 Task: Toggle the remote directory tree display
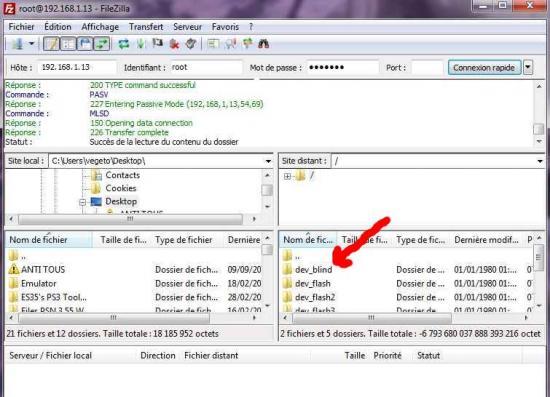pyautogui.click(x=85, y=44)
